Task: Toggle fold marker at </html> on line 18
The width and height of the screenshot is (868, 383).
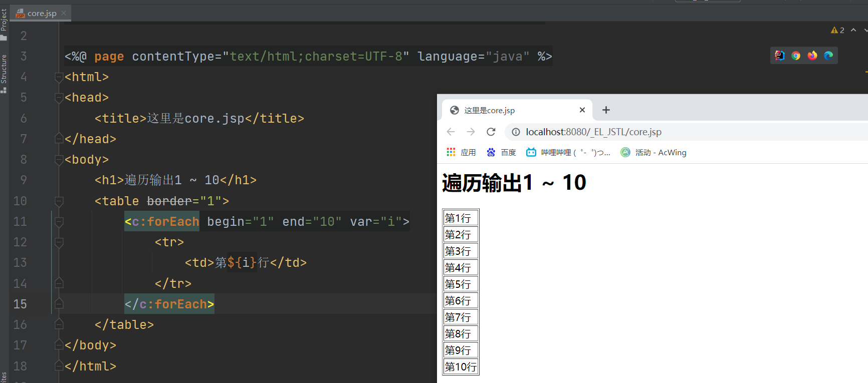Action: (59, 366)
